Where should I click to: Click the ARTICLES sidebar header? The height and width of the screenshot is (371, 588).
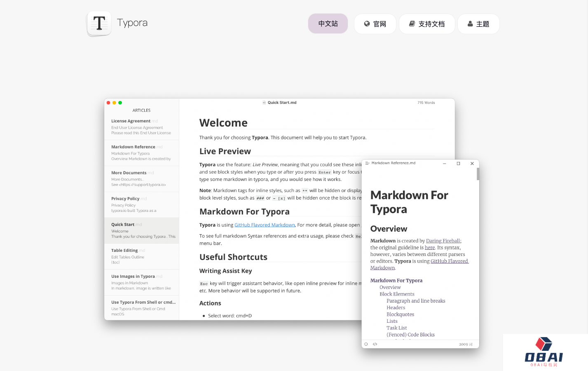pyautogui.click(x=141, y=110)
